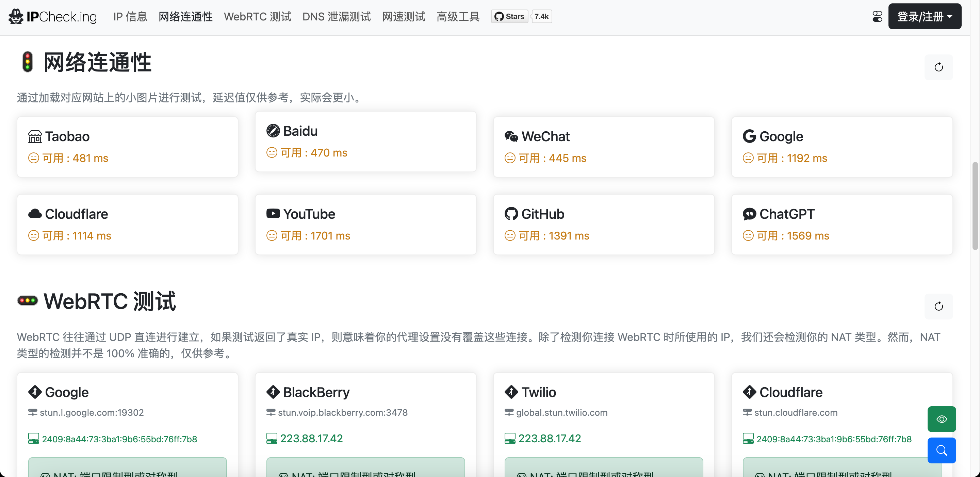Click the page vertical scrollbar thumb

point(975,206)
